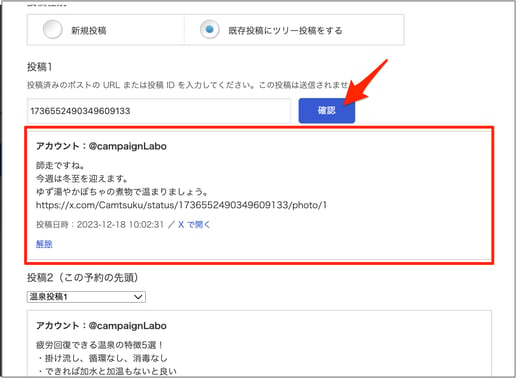Select the 新規投稿 radio button

tap(52, 30)
